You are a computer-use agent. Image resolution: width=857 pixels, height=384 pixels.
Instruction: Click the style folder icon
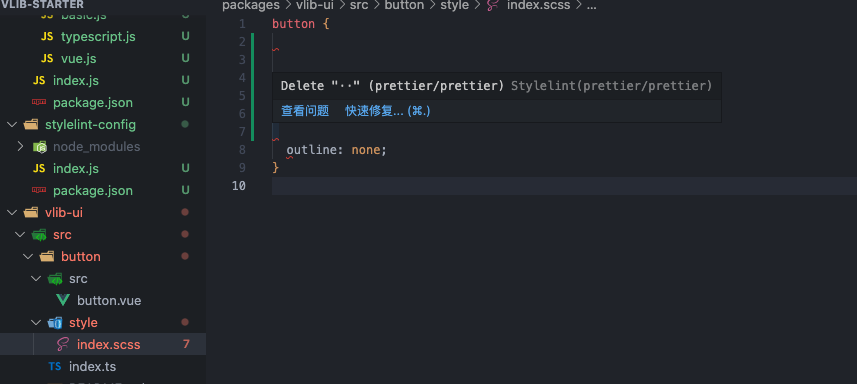tap(55, 322)
